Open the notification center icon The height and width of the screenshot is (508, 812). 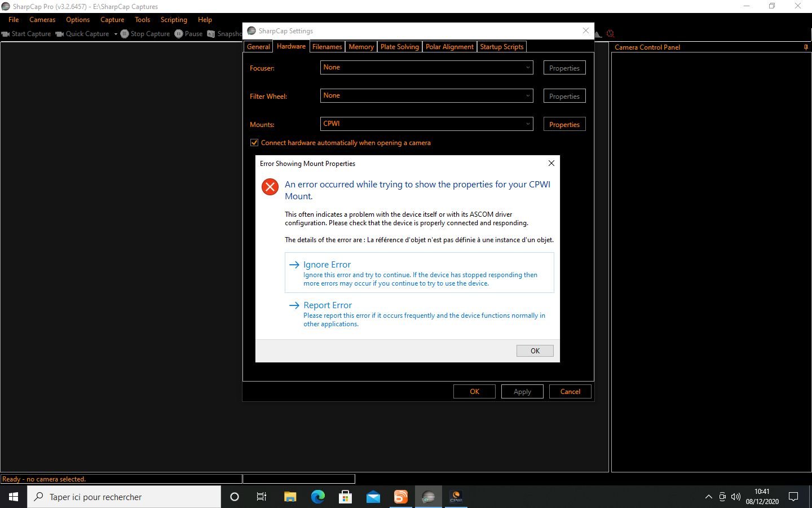point(793,497)
